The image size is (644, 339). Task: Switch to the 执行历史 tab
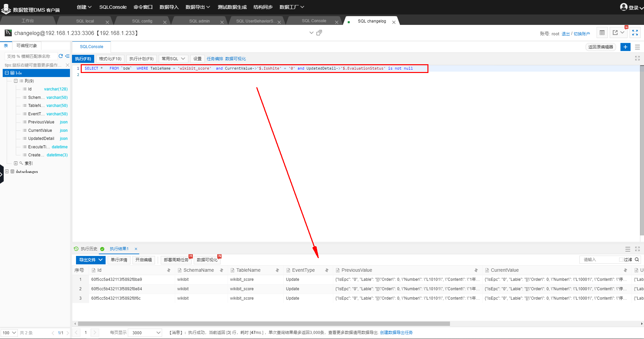(x=89, y=249)
